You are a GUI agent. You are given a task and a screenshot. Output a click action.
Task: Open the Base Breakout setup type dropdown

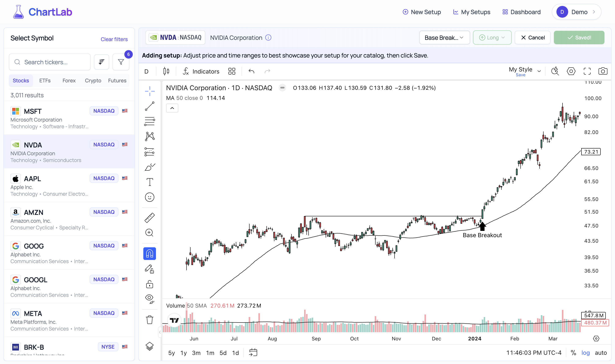click(444, 37)
